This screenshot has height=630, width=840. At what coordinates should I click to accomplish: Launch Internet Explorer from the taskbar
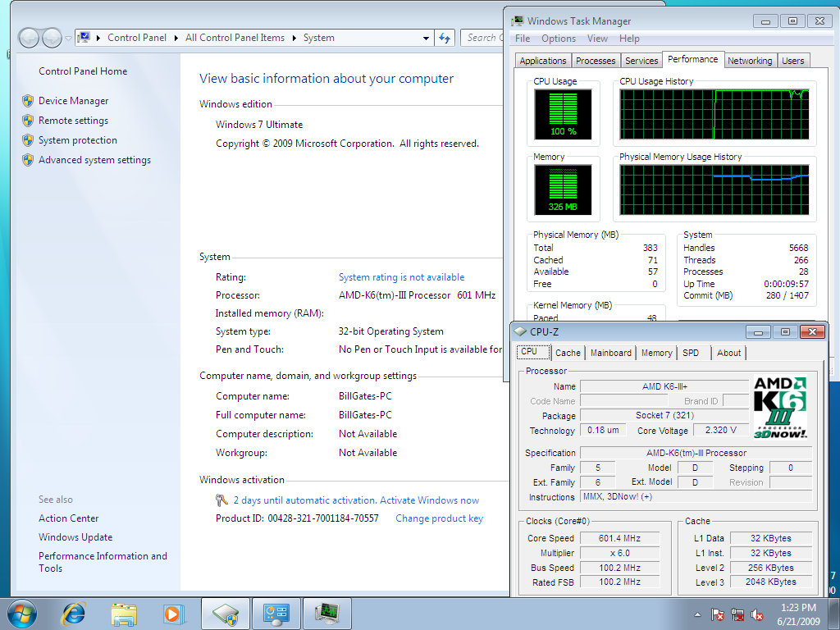74,614
